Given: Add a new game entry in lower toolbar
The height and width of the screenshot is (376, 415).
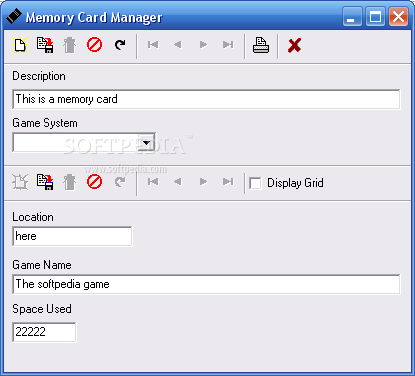Looking at the screenshot, I should tap(20, 182).
